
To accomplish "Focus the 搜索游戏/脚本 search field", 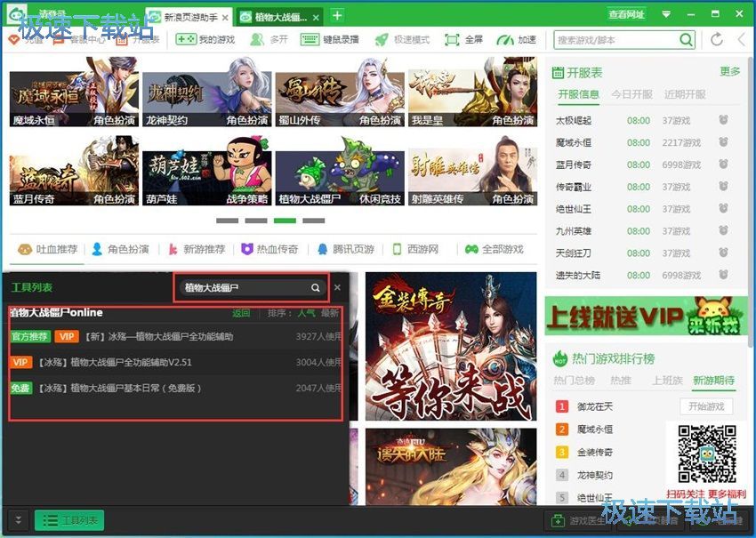I will click(617, 40).
